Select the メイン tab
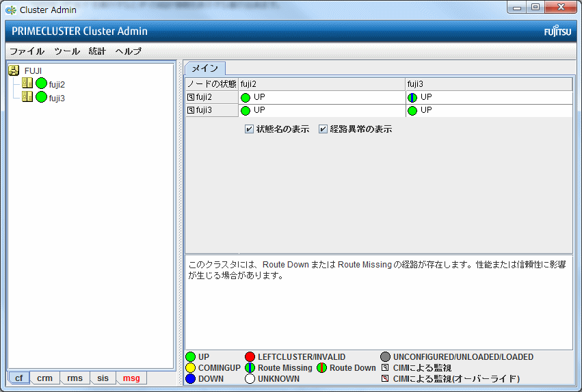This screenshot has width=582, height=392. coord(205,68)
